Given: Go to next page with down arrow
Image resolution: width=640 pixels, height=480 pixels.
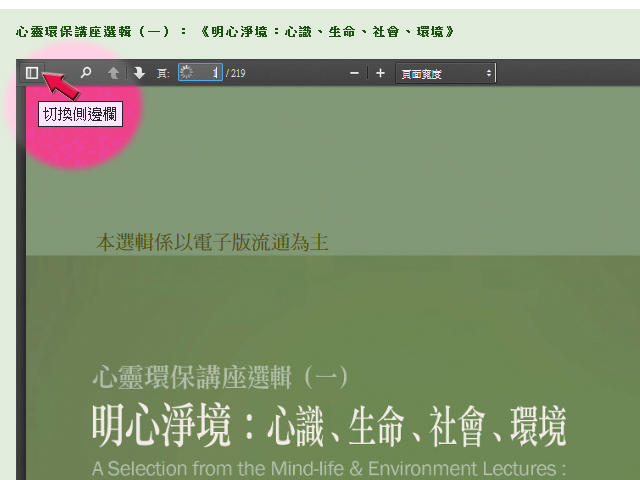Looking at the screenshot, I should tap(139, 73).
